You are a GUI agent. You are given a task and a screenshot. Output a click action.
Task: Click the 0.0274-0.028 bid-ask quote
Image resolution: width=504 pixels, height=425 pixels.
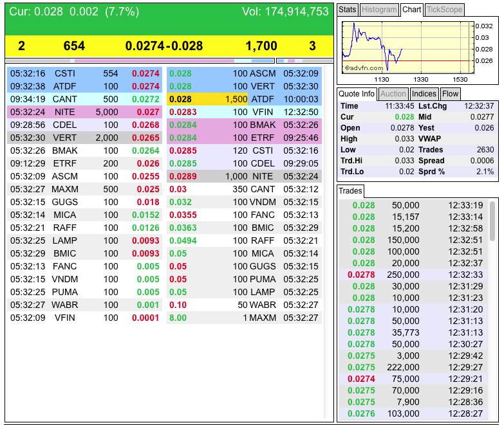(164, 46)
